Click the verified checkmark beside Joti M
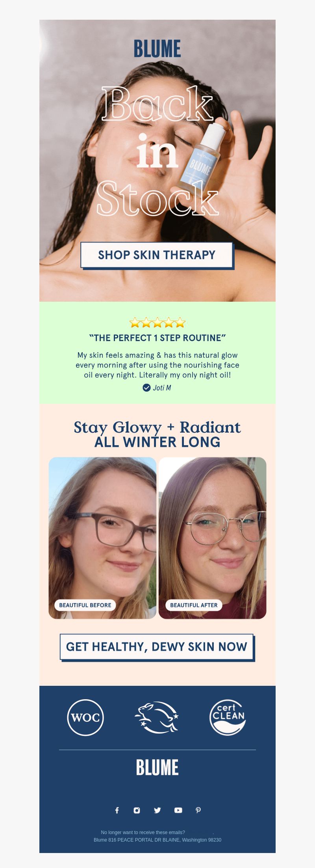This screenshot has width=315, height=868. [x=146, y=388]
